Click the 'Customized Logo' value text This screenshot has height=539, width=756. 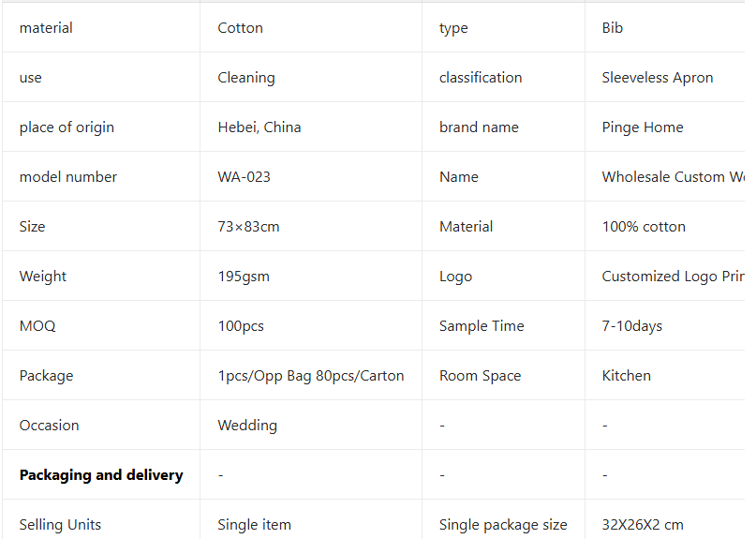673,277
